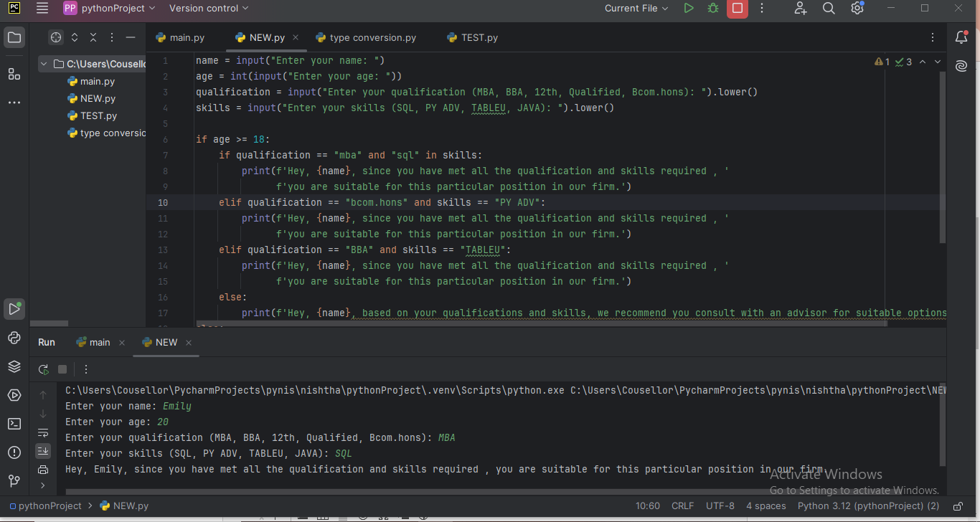
Task: Open more run actions in title bar
Action: 762,9
